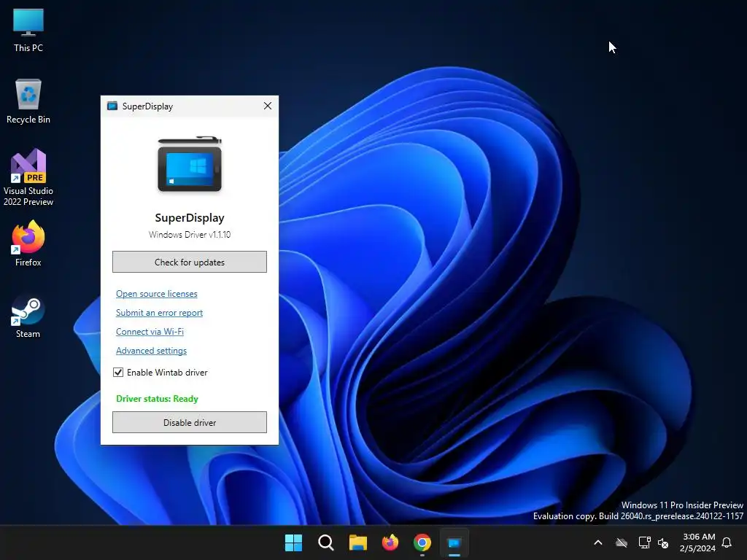Open the Advanced settings link
This screenshot has height=560, width=747.
[x=151, y=351]
